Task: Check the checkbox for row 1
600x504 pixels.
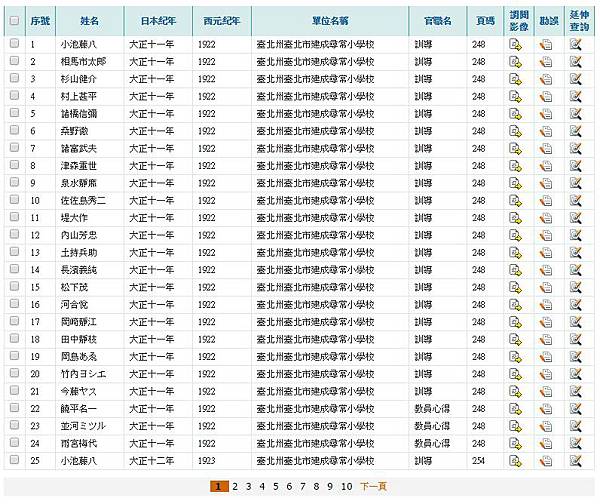Action: [x=14, y=43]
